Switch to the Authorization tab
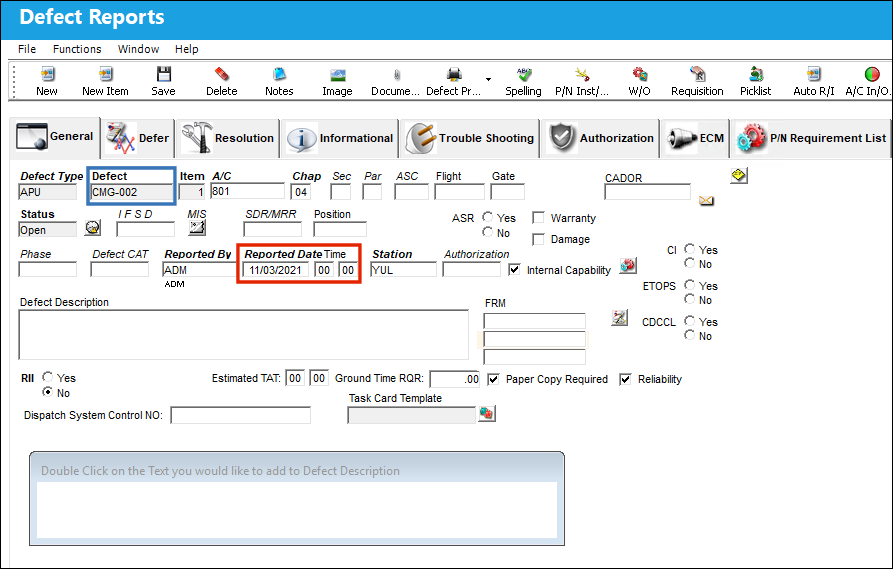This screenshot has width=893, height=569. 600,138
